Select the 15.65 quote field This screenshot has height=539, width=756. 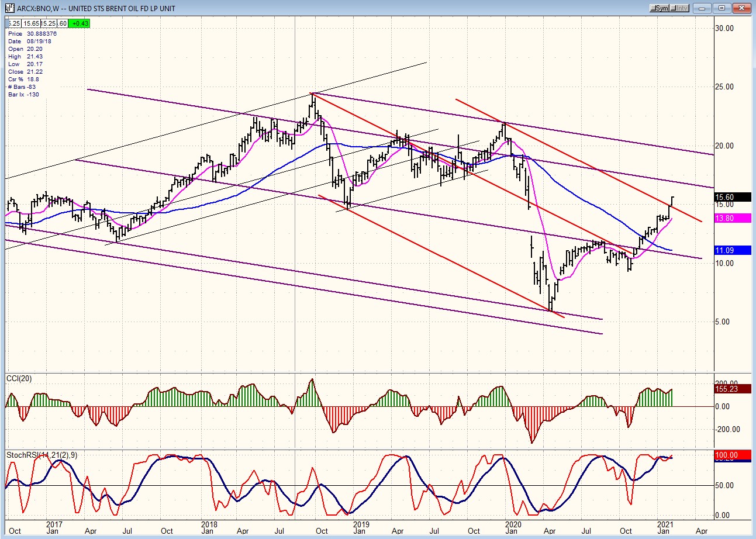(30, 23)
